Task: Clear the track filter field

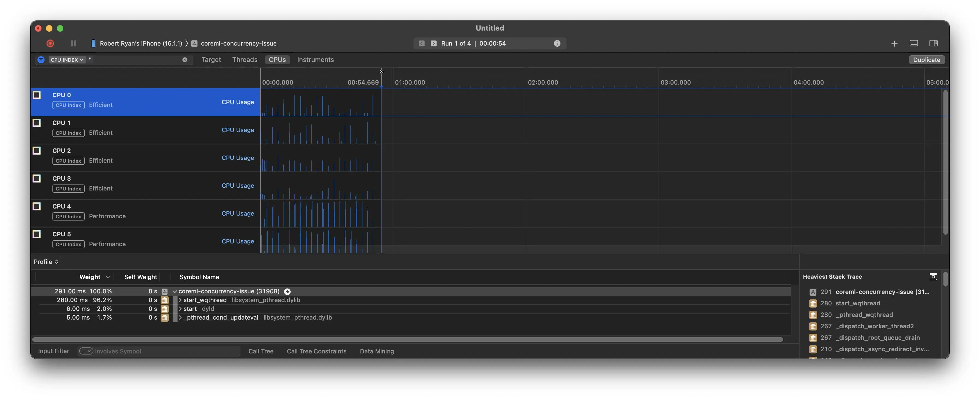Action: click(185, 60)
